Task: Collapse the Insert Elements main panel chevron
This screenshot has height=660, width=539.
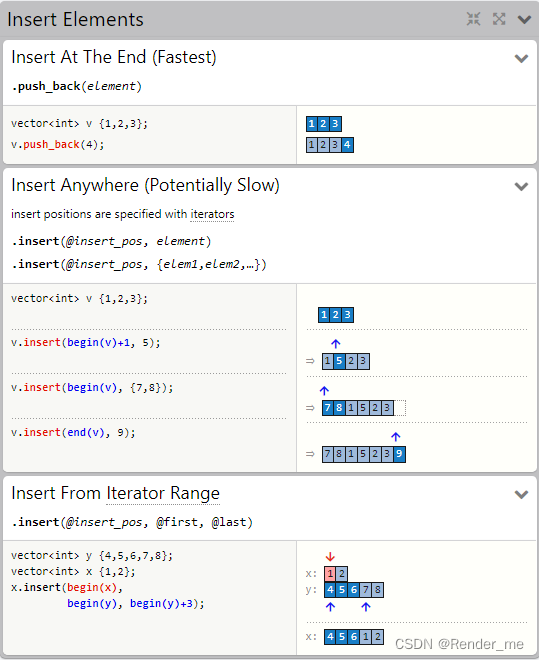Action: pyautogui.click(x=524, y=19)
